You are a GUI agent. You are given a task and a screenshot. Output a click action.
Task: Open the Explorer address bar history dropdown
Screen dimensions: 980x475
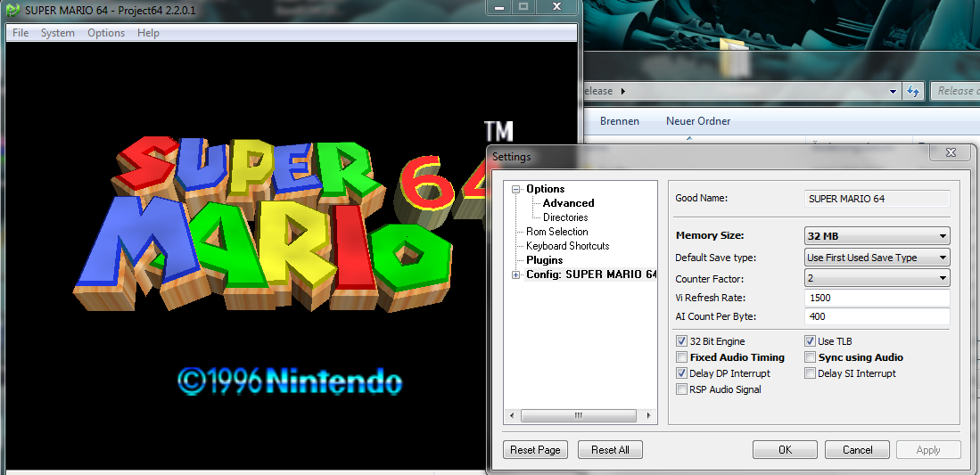tap(893, 91)
